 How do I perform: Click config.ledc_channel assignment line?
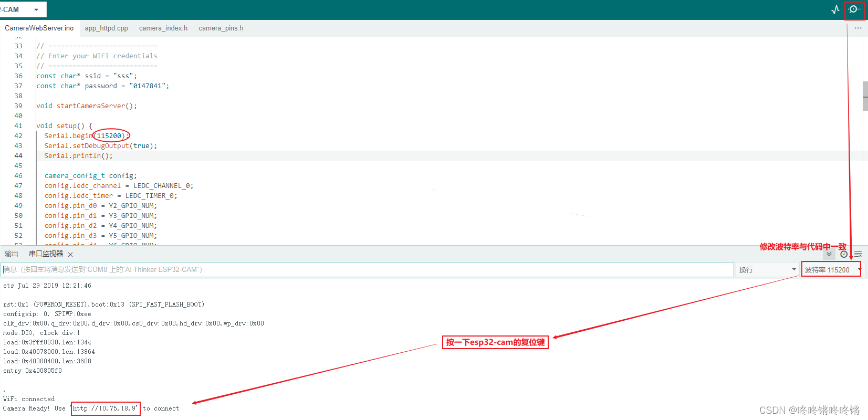[x=119, y=186]
